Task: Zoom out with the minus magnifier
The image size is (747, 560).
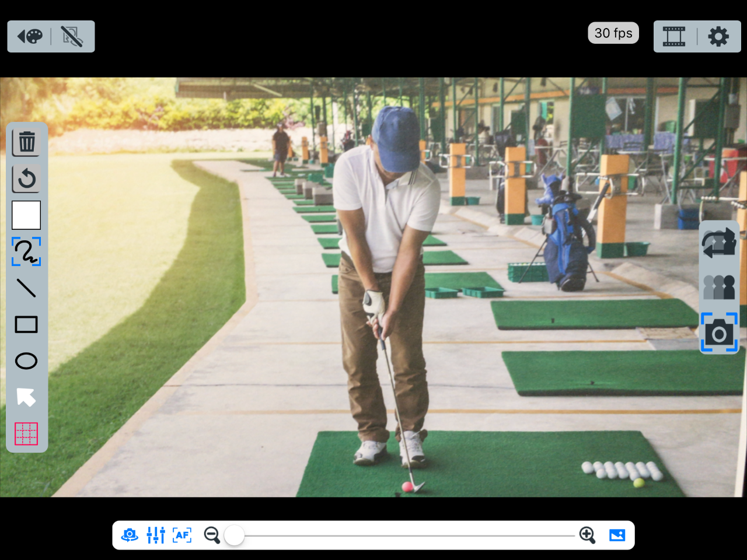Action: [x=212, y=535]
